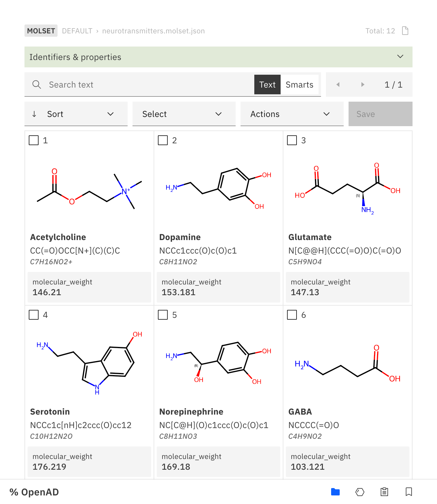This screenshot has width=437, height=504.
Task: Open the file browser folder icon
Action: pos(335,492)
